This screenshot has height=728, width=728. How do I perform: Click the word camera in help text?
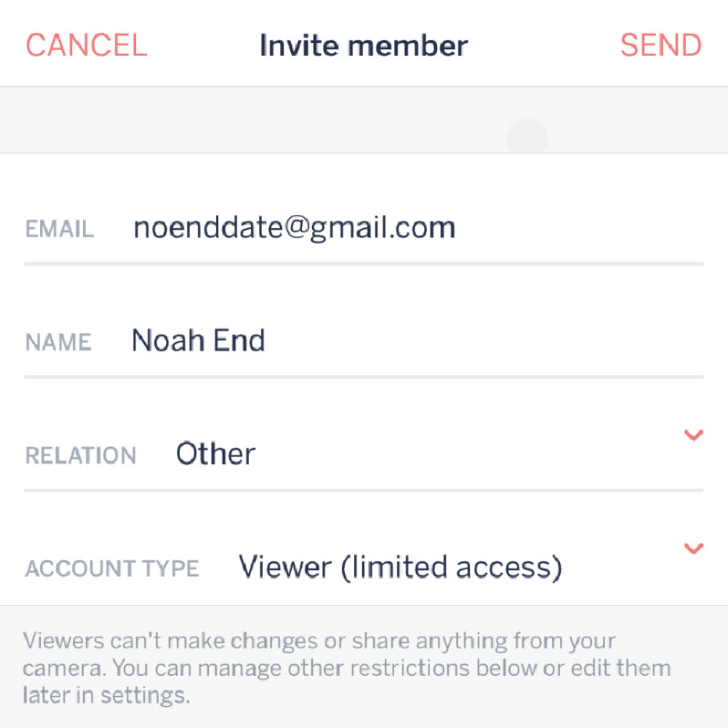click(x=58, y=669)
